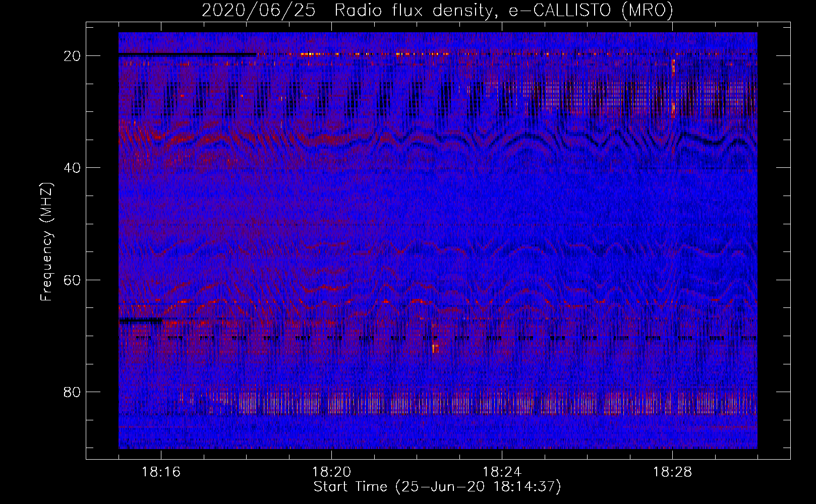Screen dimensions: 816x504
Task: Click the 20 frequency tick label
Action: (x=72, y=56)
